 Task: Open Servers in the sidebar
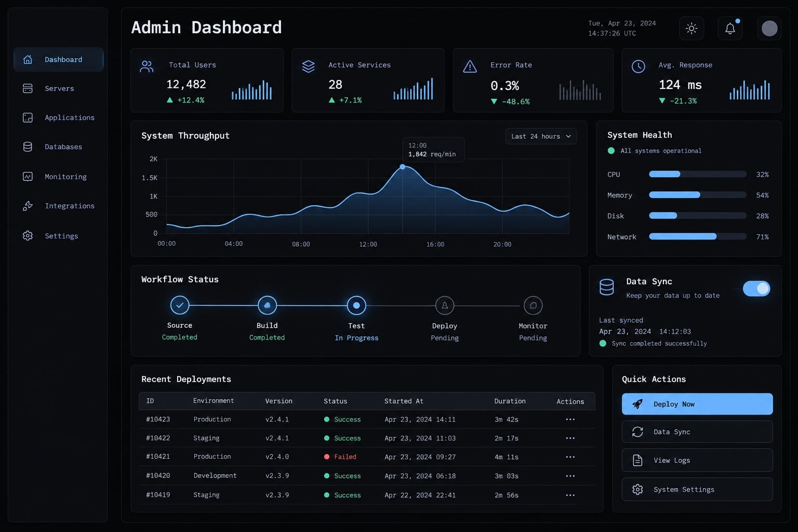coord(58,89)
